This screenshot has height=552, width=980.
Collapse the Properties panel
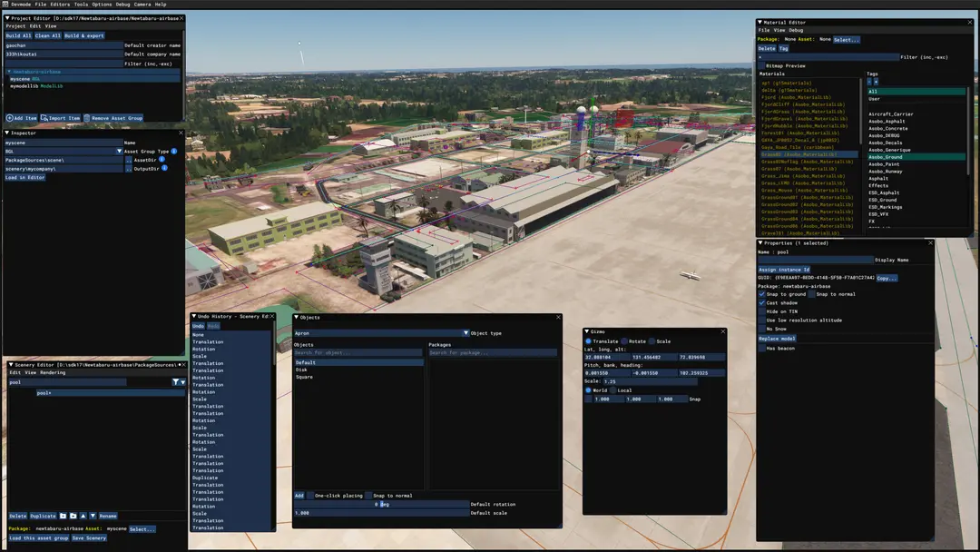[x=760, y=242]
